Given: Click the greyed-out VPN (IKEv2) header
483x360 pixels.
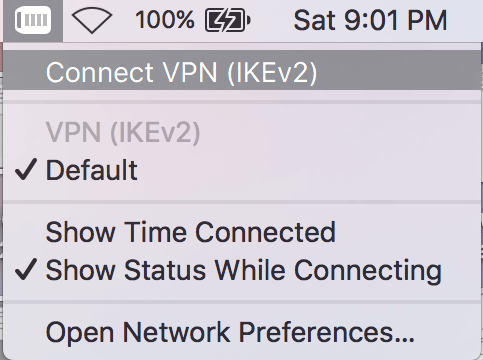Looking at the screenshot, I should click(x=123, y=133).
